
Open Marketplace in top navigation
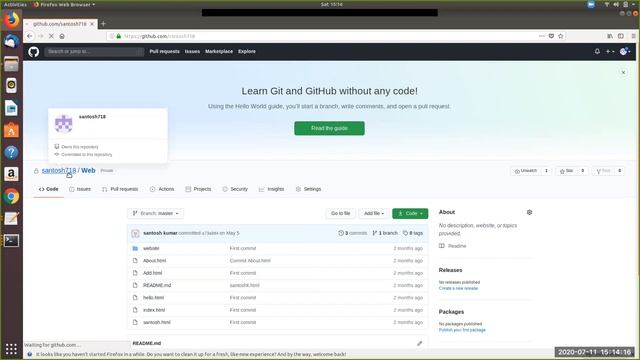point(219,51)
